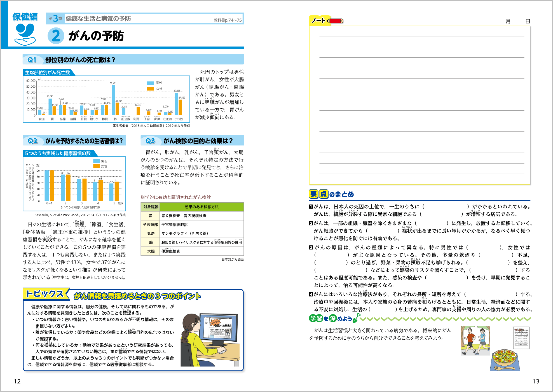Click the 教科書p.74~75 reference text
This screenshot has width=553, height=392.
click(x=228, y=20)
